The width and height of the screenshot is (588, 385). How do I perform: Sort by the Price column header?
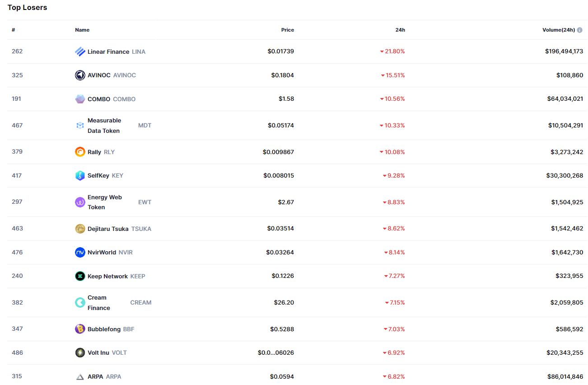pos(287,30)
